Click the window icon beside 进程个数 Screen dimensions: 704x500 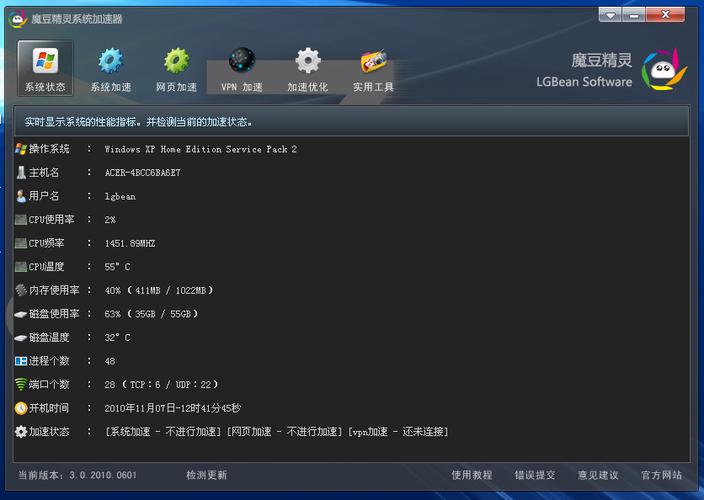(x=21, y=361)
